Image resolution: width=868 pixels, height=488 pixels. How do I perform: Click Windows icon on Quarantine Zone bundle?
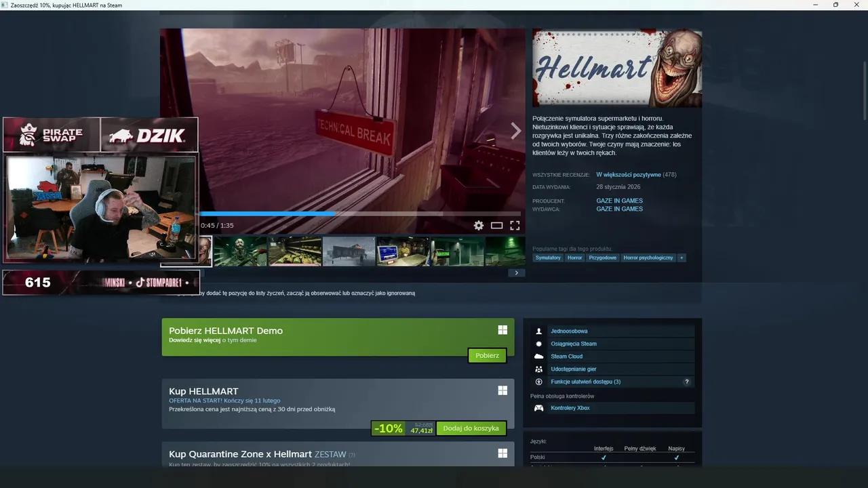[x=502, y=453]
